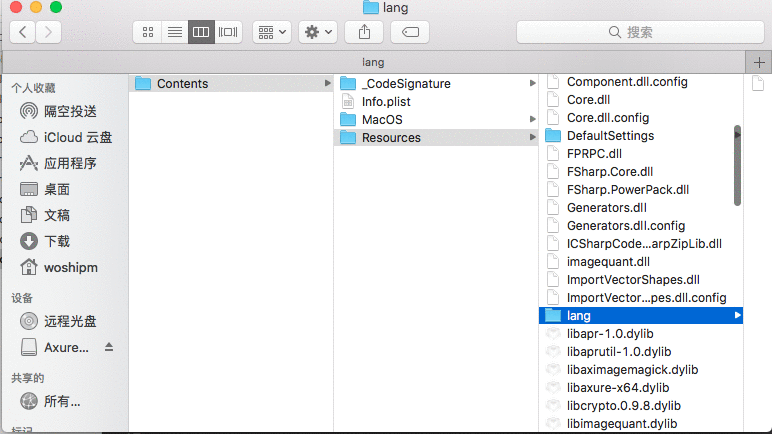This screenshot has width=772, height=434.
Task: Switch to list view in toolbar
Action: 174,33
